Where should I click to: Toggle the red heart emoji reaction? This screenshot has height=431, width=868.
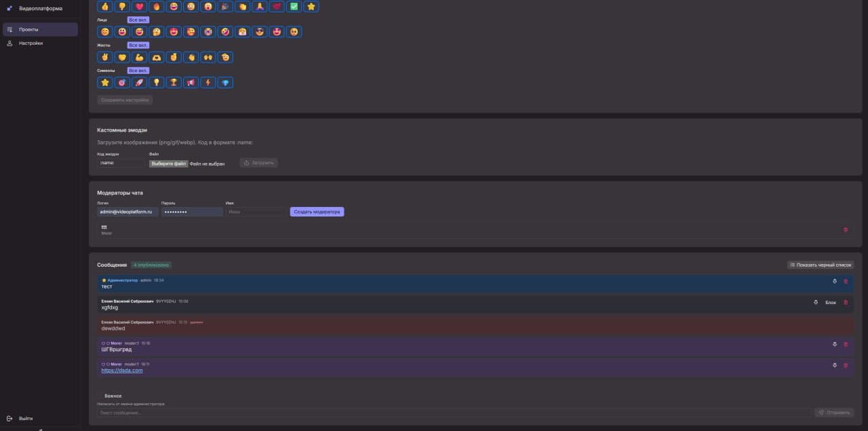[140, 7]
